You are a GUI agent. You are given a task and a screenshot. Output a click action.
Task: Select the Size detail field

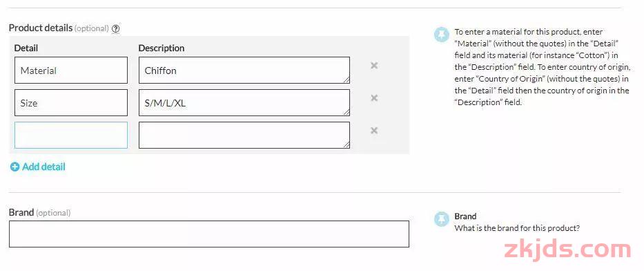71,103
